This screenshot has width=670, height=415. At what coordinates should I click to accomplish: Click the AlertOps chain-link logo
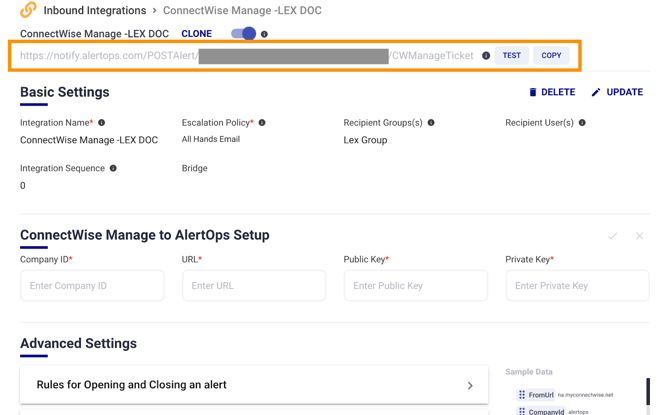(x=28, y=10)
